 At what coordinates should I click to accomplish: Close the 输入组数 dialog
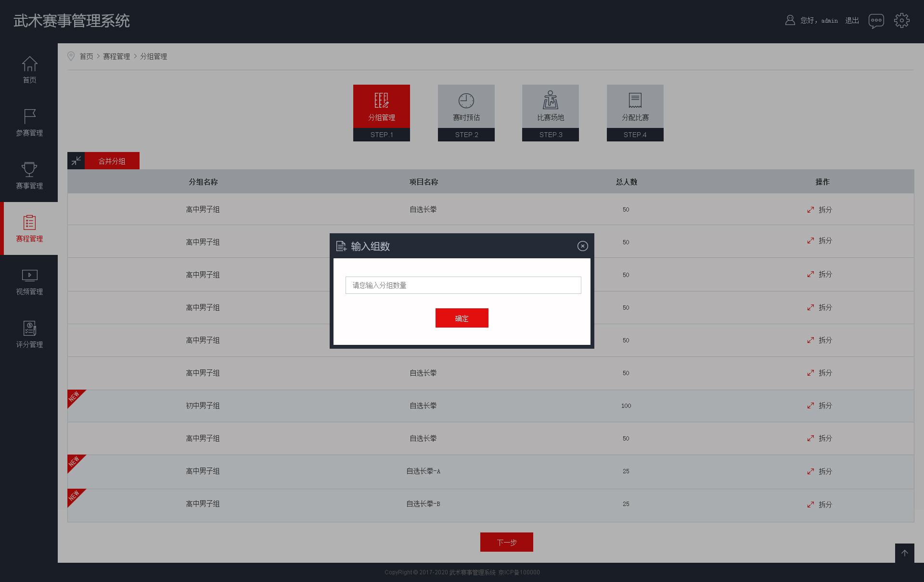[582, 246]
